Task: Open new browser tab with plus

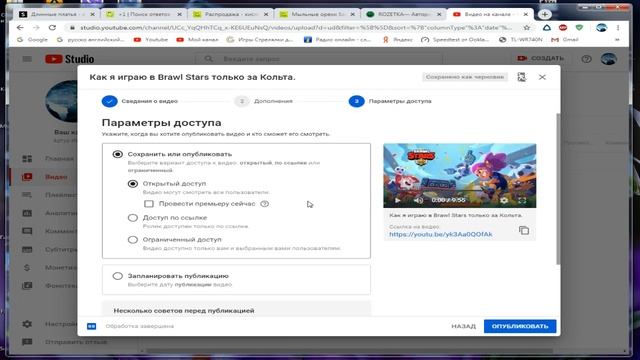Action: tap(544, 14)
